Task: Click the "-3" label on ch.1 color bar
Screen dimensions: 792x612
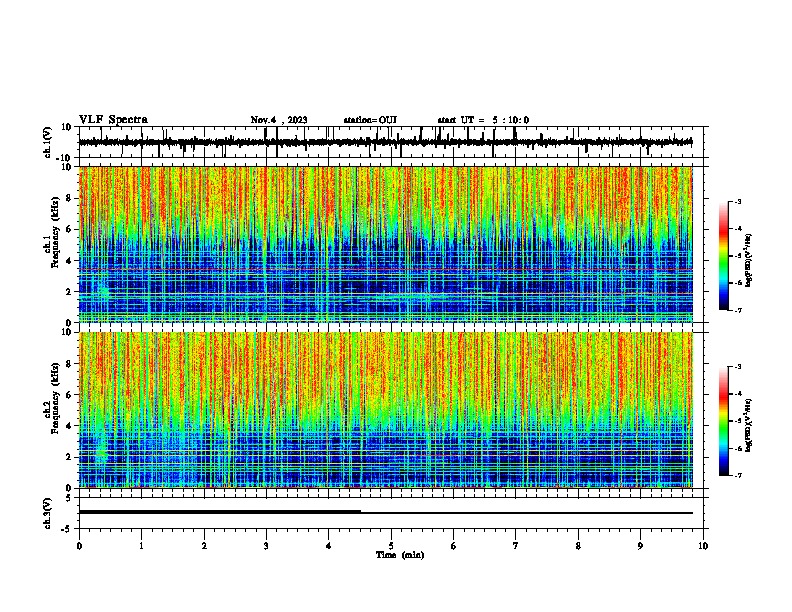Action: click(x=738, y=201)
